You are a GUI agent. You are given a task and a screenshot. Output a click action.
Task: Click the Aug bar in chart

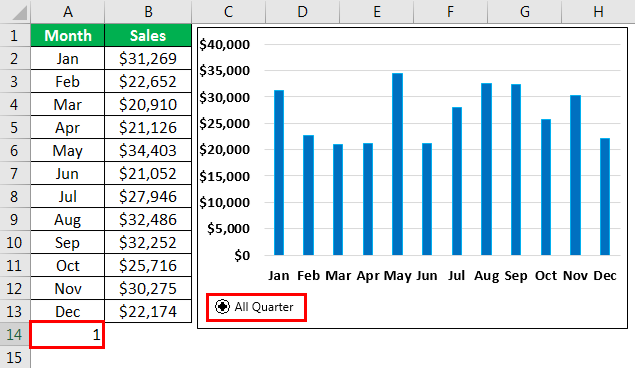pos(486,169)
